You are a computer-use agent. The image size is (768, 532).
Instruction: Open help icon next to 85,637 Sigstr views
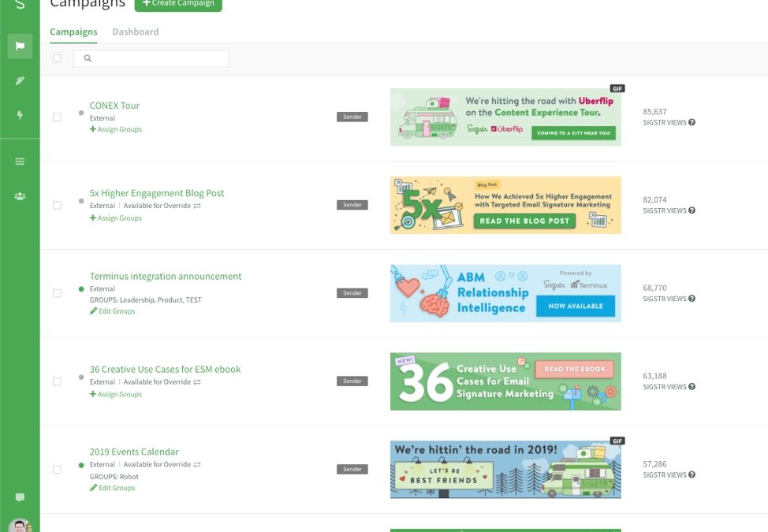[x=692, y=122]
